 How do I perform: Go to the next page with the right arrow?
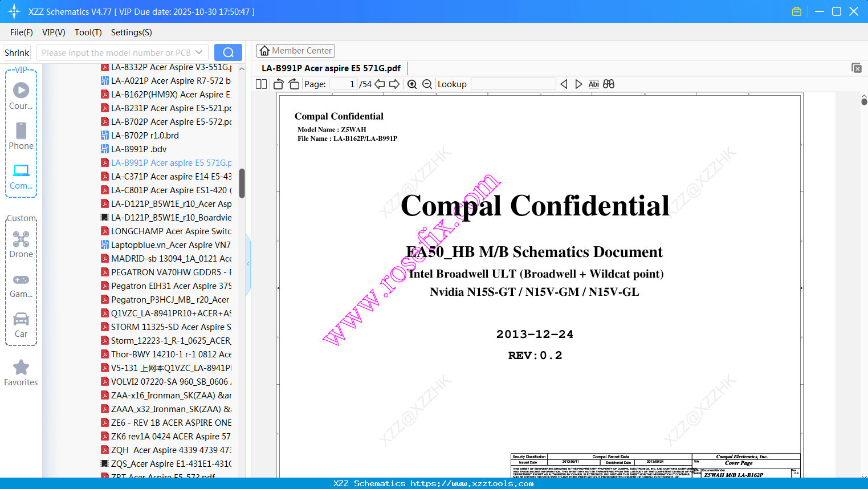pyautogui.click(x=394, y=84)
